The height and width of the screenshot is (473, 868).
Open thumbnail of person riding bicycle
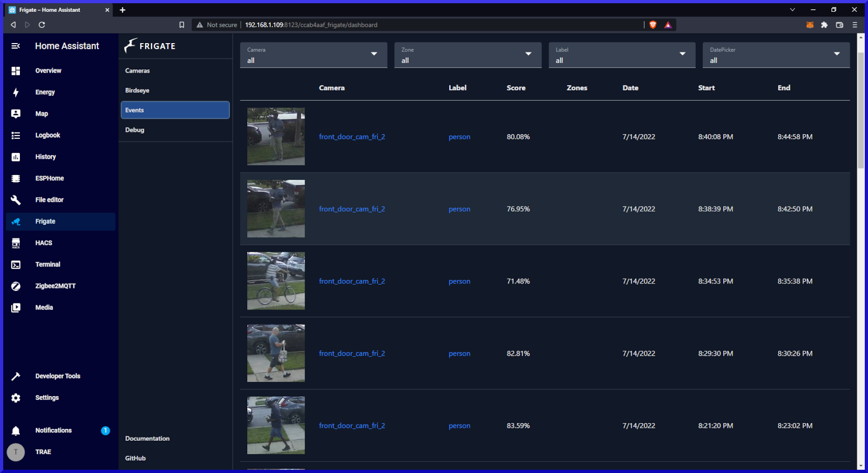coord(276,281)
